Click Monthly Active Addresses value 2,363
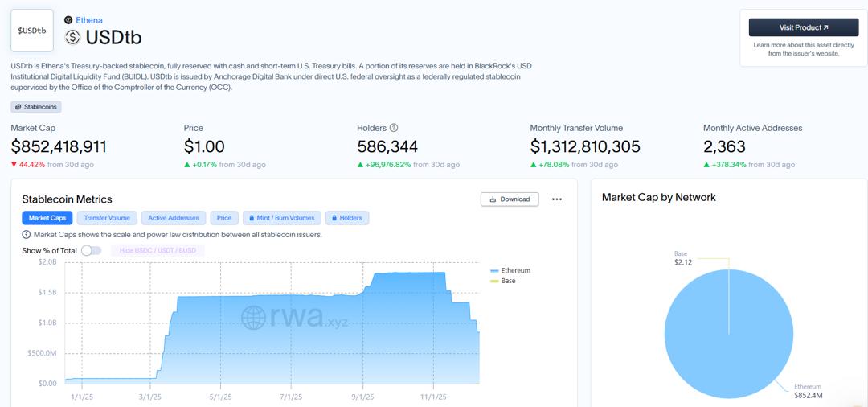This screenshot has width=868, height=407. click(725, 146)
